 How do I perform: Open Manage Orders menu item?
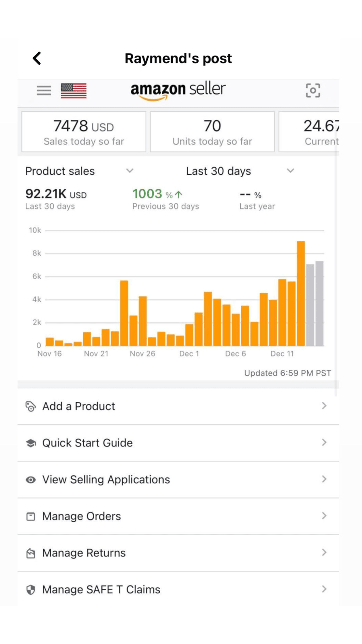(x=82, y=516)
